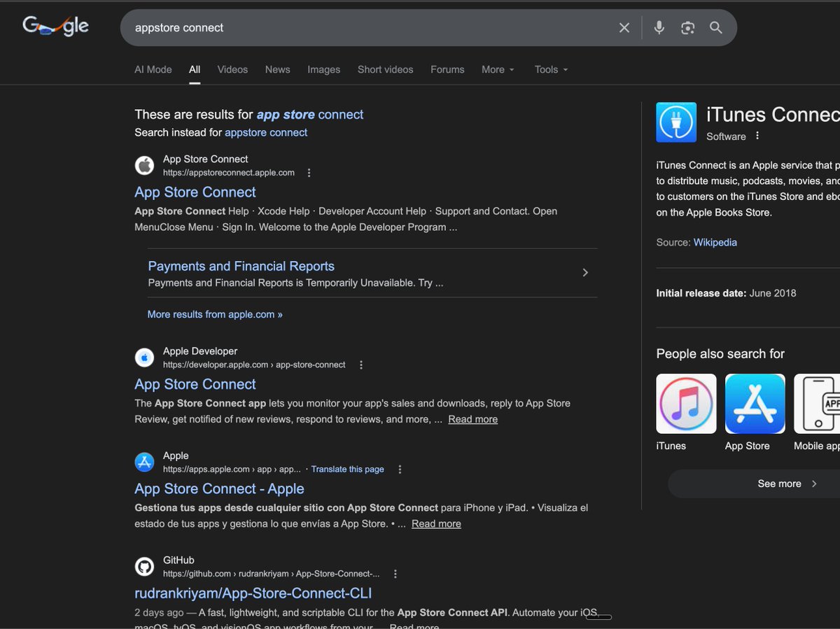Screen dimensions: 840x629
Task: Click the iTunes Connect plug icon
Action: click(676, 122)
